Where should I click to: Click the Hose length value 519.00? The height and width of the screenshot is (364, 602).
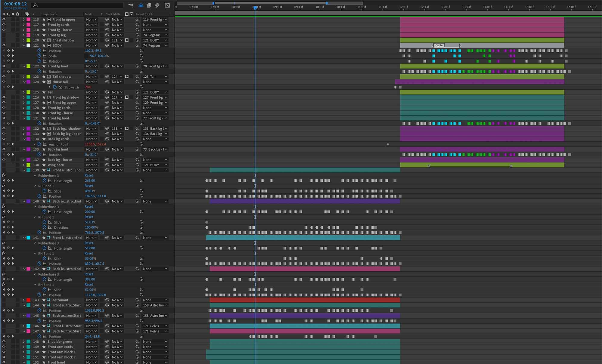pos(90,248)
